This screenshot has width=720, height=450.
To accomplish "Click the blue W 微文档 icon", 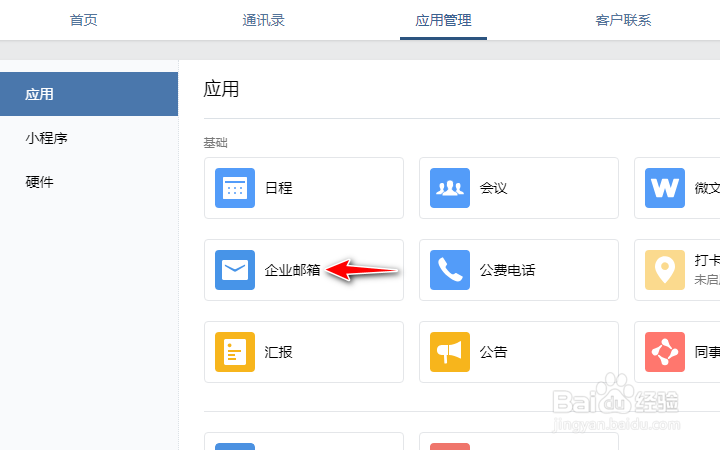I will click(664, 188).
